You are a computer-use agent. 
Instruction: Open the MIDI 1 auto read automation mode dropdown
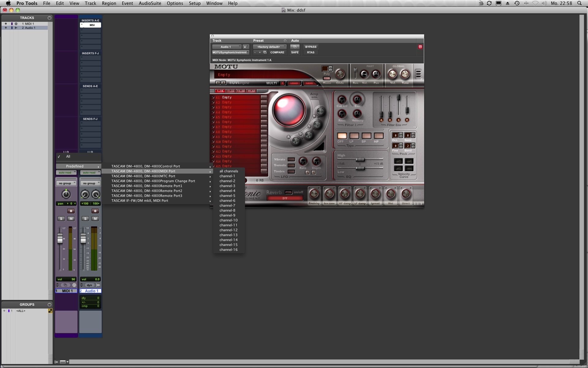66,173
